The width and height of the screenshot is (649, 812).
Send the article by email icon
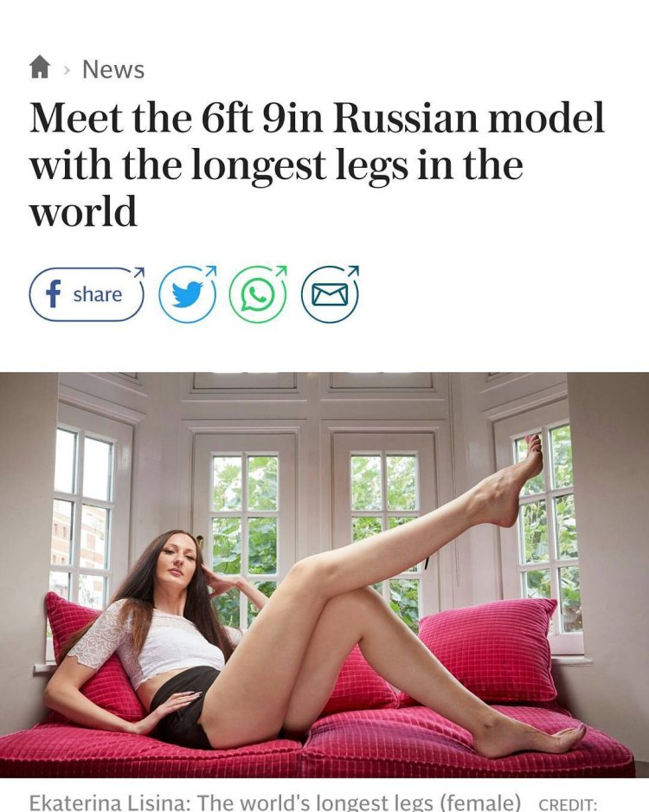(x=330, y=294)
